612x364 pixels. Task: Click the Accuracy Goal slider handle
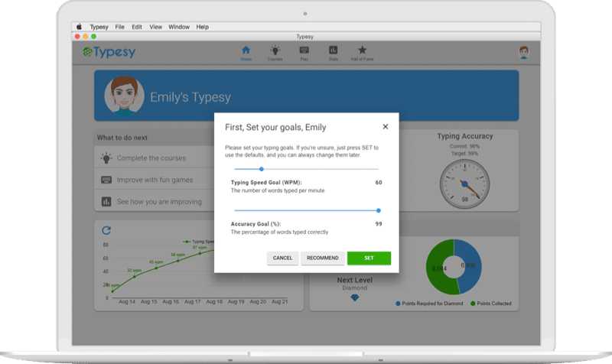tap(378, 210)
